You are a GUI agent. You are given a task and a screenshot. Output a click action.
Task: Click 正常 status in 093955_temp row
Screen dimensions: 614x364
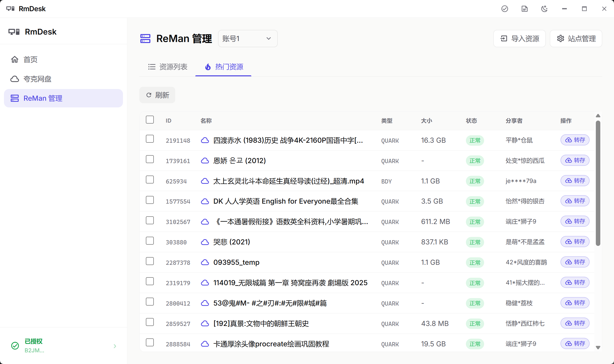pyautogui.click(x=475, y=263)
